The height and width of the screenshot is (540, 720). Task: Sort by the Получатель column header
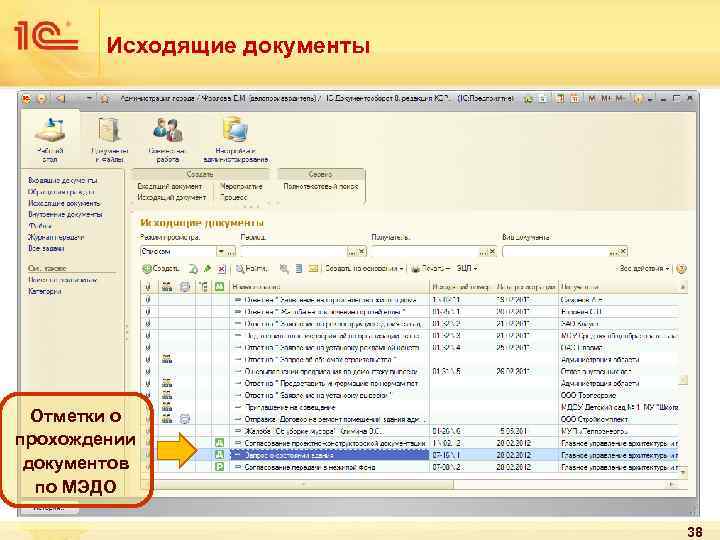pyautogui.click(x=618, y=287)
